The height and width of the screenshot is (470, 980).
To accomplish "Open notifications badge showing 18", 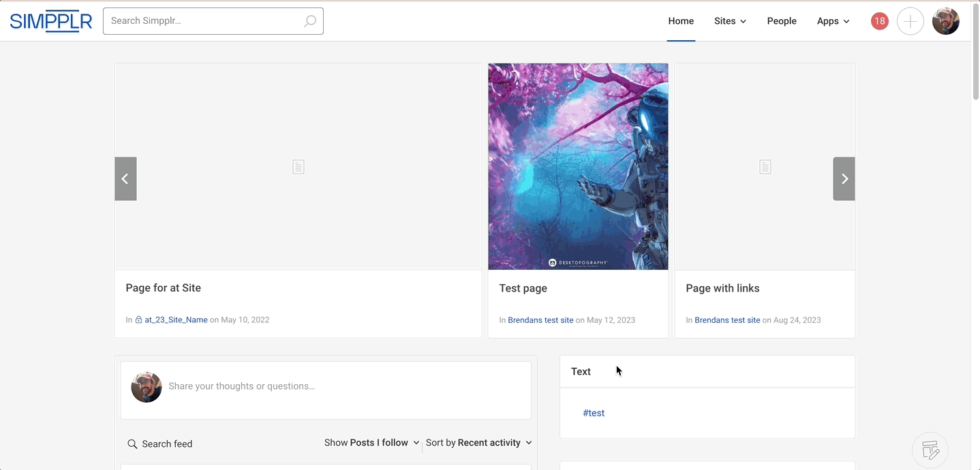I will pyautogui.click(x=879, y=21).
